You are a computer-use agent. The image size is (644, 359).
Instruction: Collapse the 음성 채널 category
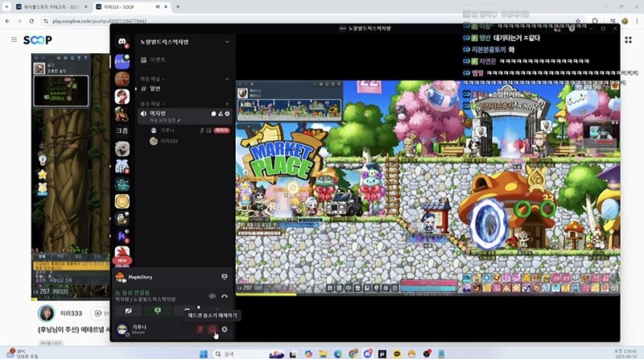[x=153, y=104]
